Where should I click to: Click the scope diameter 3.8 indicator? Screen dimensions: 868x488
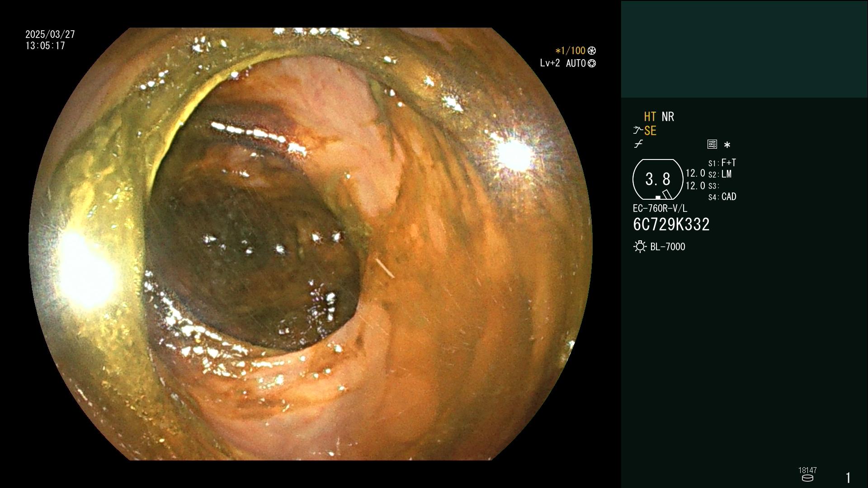[x=658, y=179]
